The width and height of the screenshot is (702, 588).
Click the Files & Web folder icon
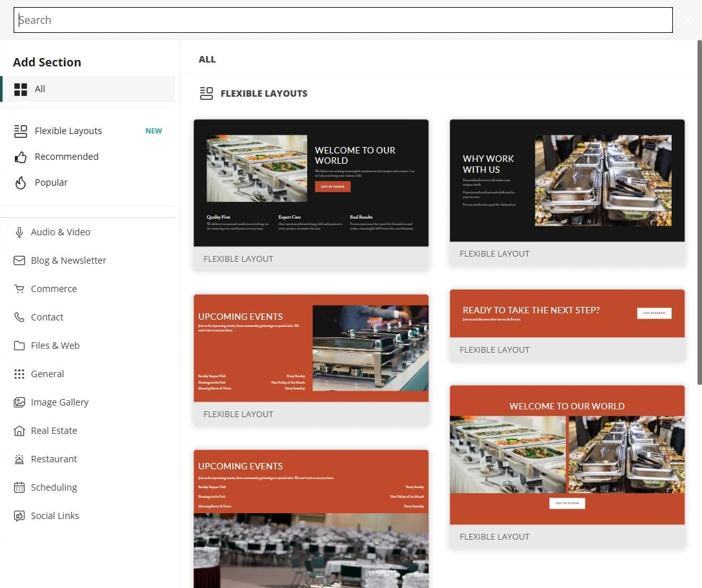(x=19, y=346)
